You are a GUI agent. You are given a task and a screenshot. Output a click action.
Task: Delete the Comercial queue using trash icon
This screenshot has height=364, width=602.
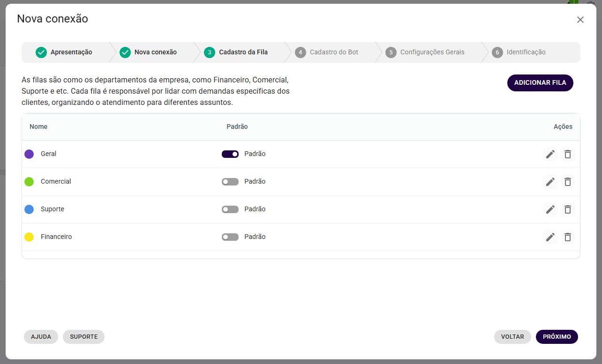coord(568,182)
